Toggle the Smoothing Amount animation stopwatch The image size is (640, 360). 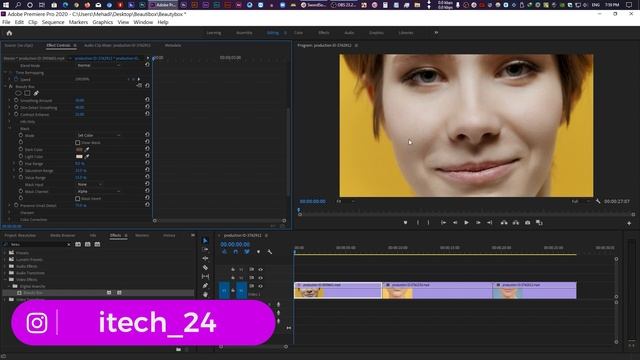pos(16,100)
